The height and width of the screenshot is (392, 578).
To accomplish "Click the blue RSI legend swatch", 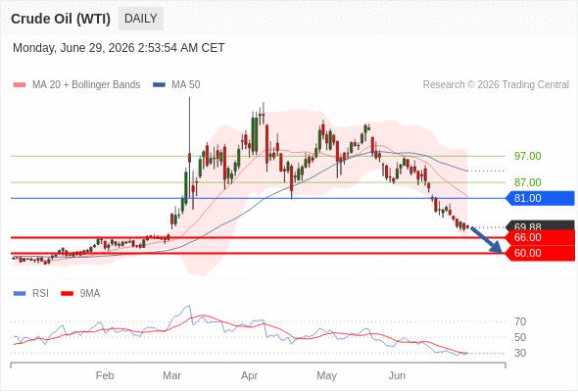I will tap(20, 294).
